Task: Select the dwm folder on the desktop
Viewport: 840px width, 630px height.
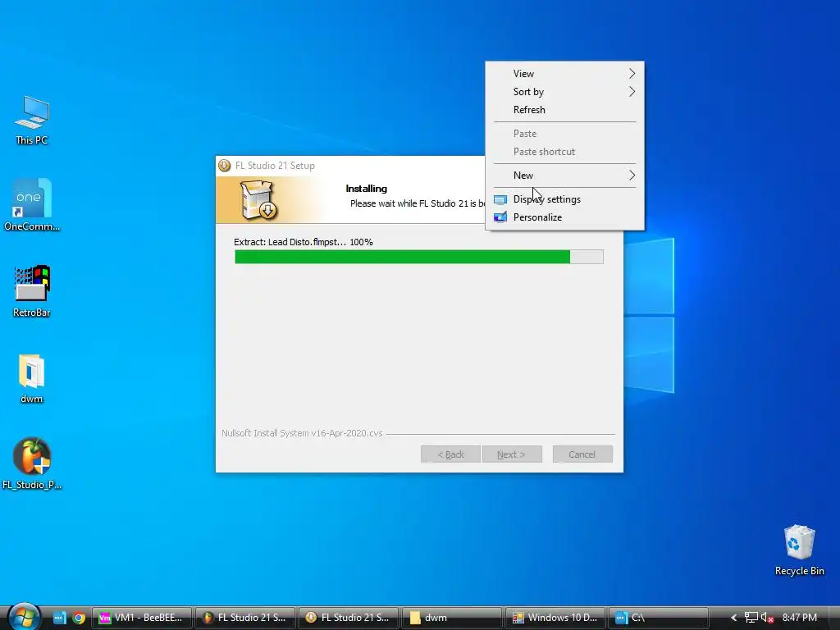Action: [x=32, y=378]
